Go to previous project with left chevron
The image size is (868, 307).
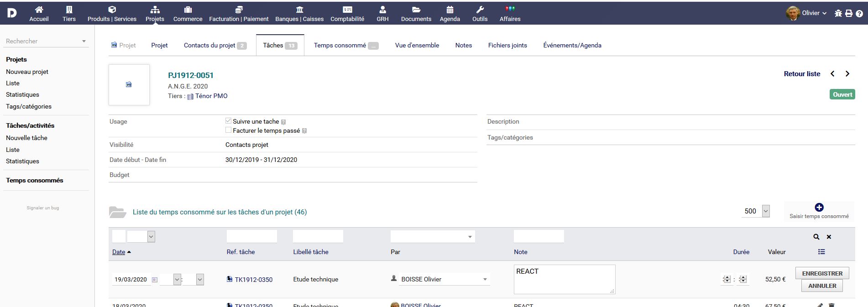832,73
